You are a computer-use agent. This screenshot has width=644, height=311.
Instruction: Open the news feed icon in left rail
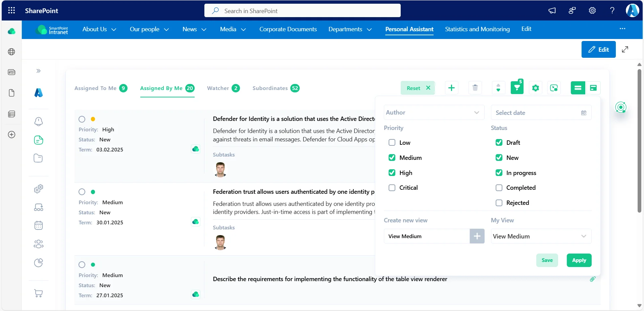pyautogui.click(x=11, y=72)
